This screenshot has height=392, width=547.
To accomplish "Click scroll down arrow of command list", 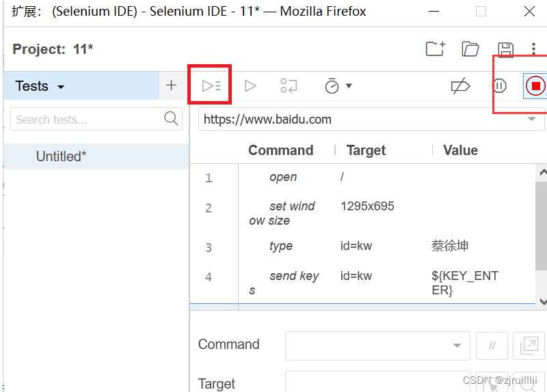I will (x=542, y=301).
